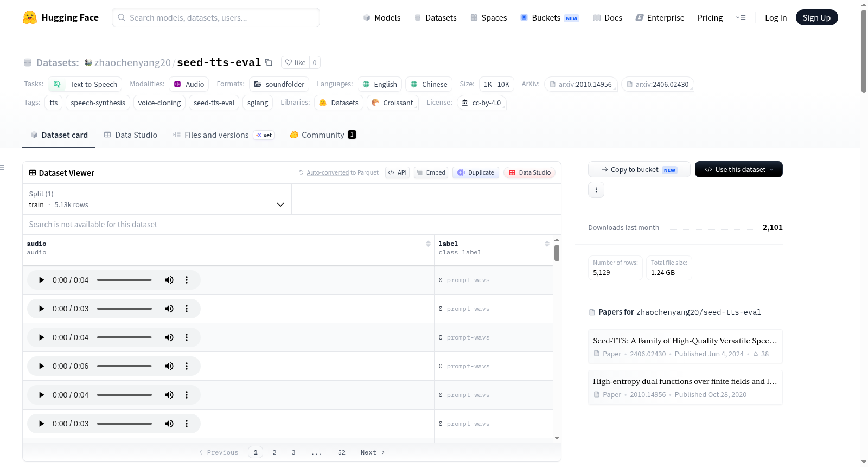
Task: Jump to page 52 of the viewer
Action: 342,452
